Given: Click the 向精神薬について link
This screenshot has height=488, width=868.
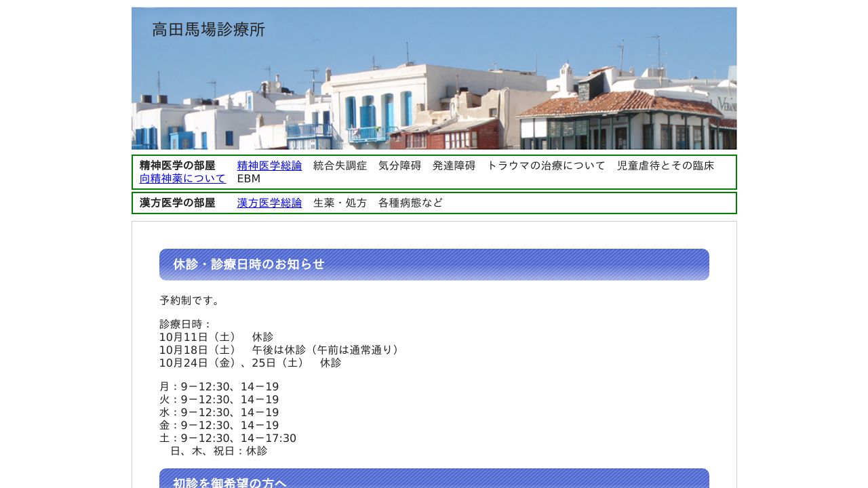Looking at the screenshot, I should click(182, 178).
